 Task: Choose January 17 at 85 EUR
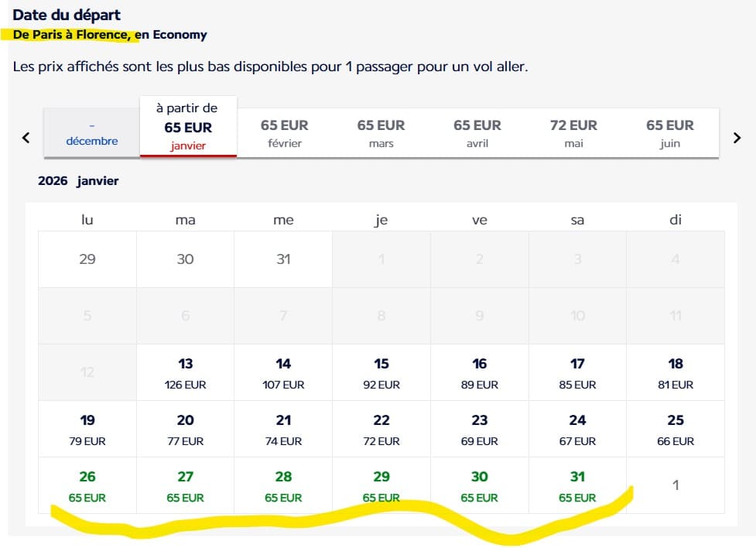pyautogui.click(x=576, y=372)
